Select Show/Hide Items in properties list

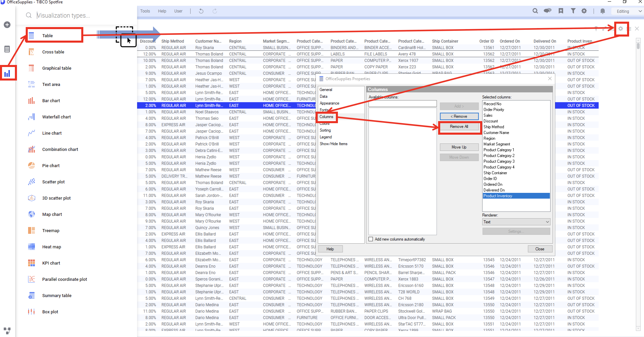(334, 144)
